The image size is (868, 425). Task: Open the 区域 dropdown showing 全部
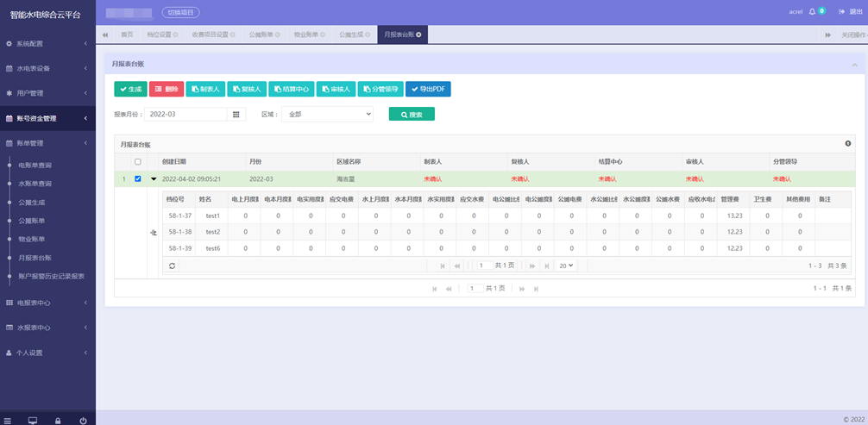pyautogui.click(x=327, y=114)
